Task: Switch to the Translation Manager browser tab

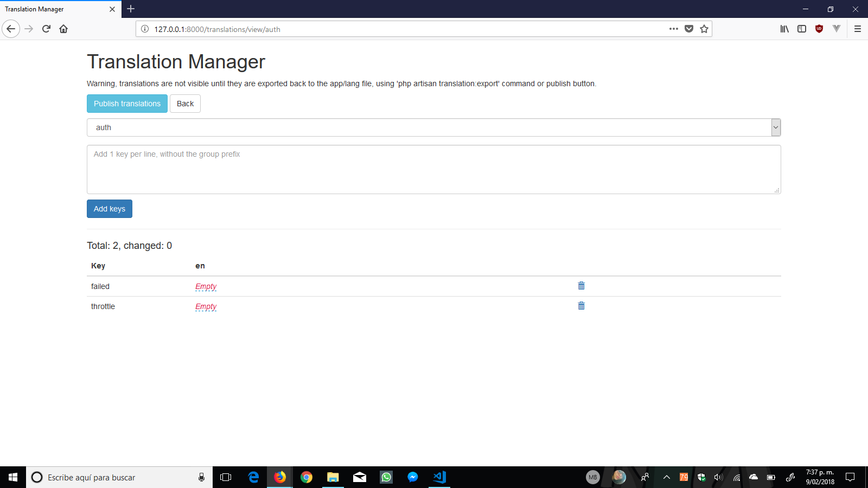Action: click(x=54, y=9)
